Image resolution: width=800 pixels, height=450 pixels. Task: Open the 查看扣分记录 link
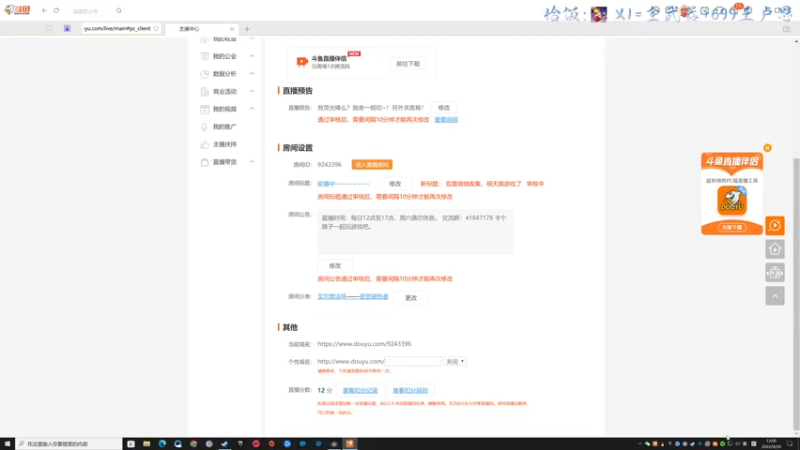pyautogui.click(x=360, y=390)
